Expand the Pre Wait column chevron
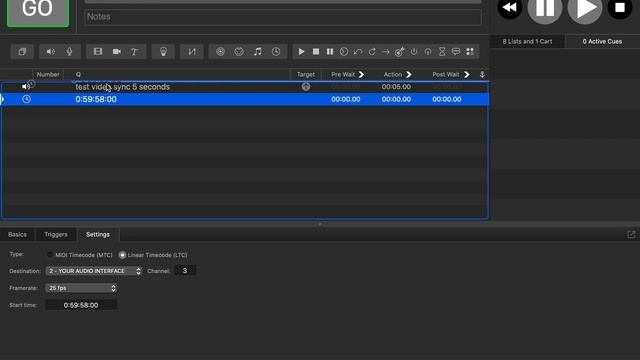 tap(361, 74)
